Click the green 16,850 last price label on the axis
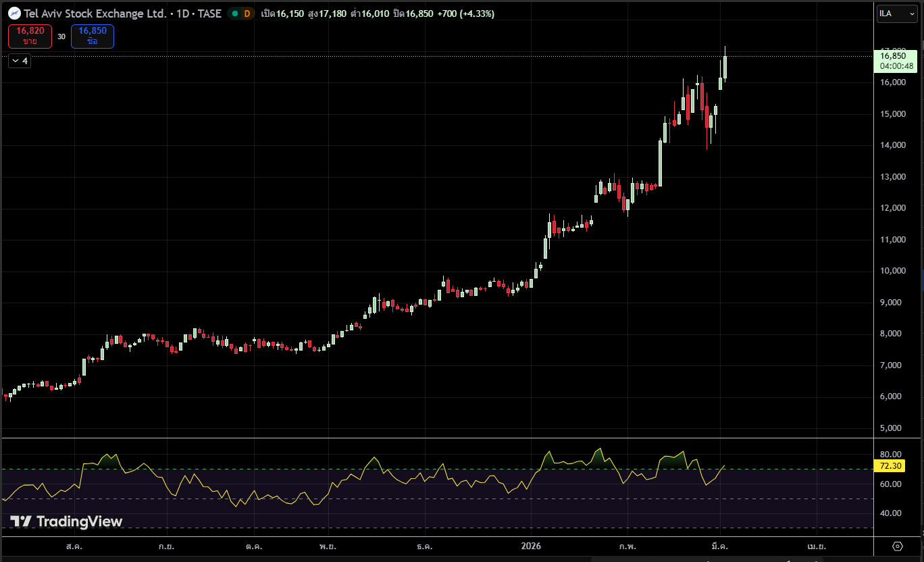This screenshot has width=924, height=562. tap(896, 61)
